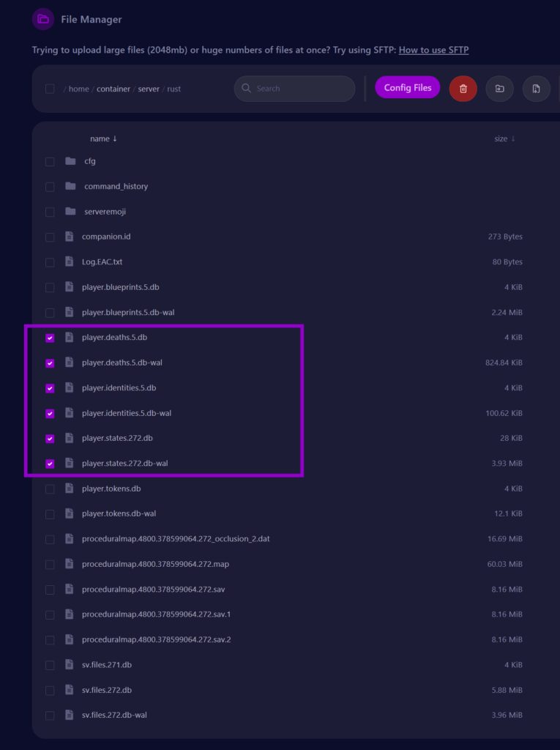This screenshot has width=560, height=750.
Task: Toggle the select-all checkbox in breadcrumb bar
Action: click(x=50, y=89)
